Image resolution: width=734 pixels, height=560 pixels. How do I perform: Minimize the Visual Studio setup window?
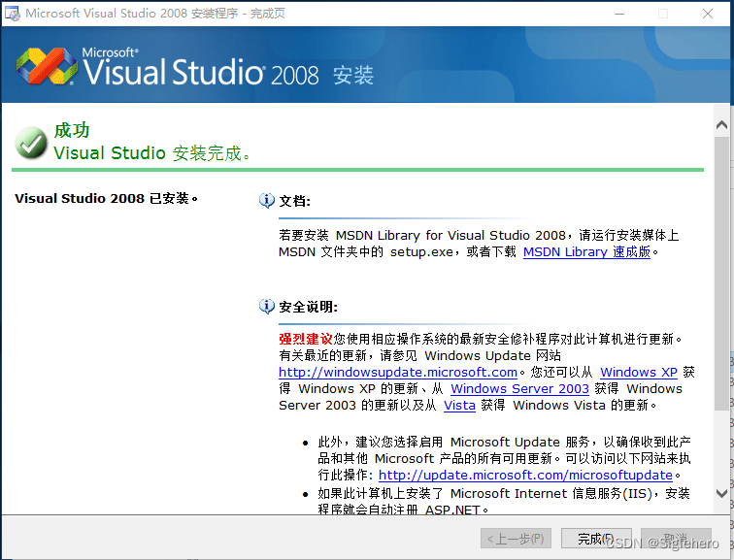[x=618, y=14]
